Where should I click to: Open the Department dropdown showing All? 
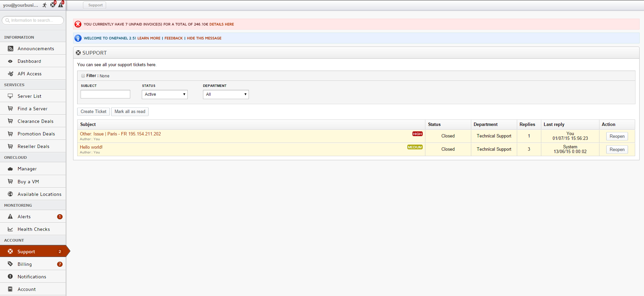226,94
